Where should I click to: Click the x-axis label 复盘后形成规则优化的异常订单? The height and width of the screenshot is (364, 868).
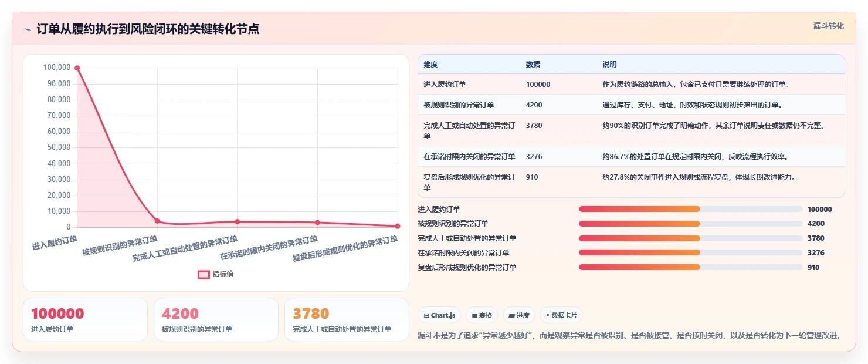point(345,249)
